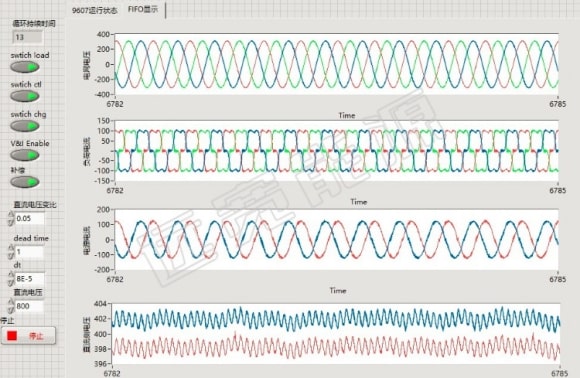Select the FIFO显示 tab
Viewport: 580px width, 378px height.
(143, 9)
